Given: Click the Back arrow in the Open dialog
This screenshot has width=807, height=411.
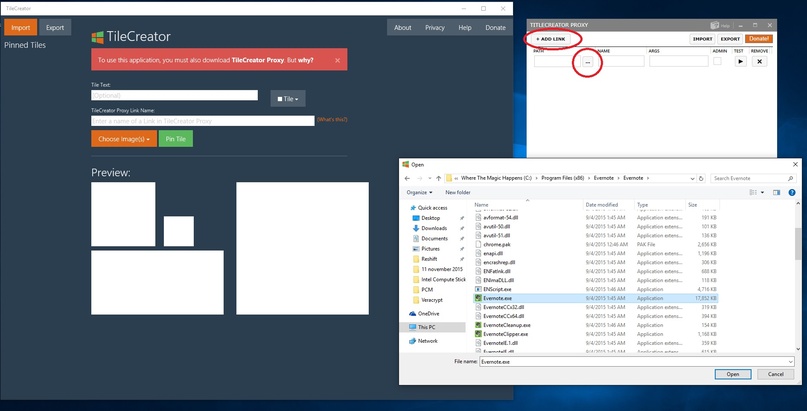Looking at the screenshot, I should pyautogui.click(x=407, y=178).
